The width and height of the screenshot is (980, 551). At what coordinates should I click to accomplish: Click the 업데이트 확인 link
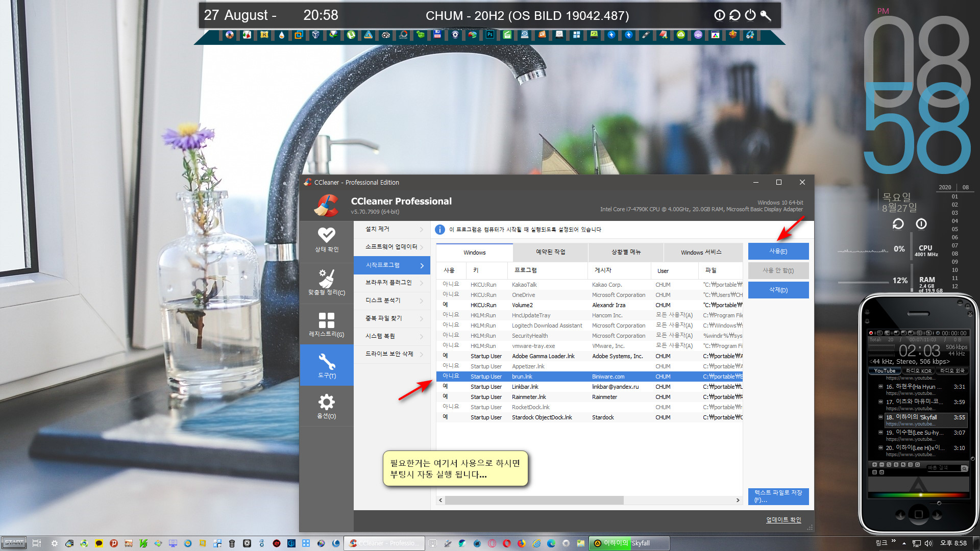click(x=783, y=520)
